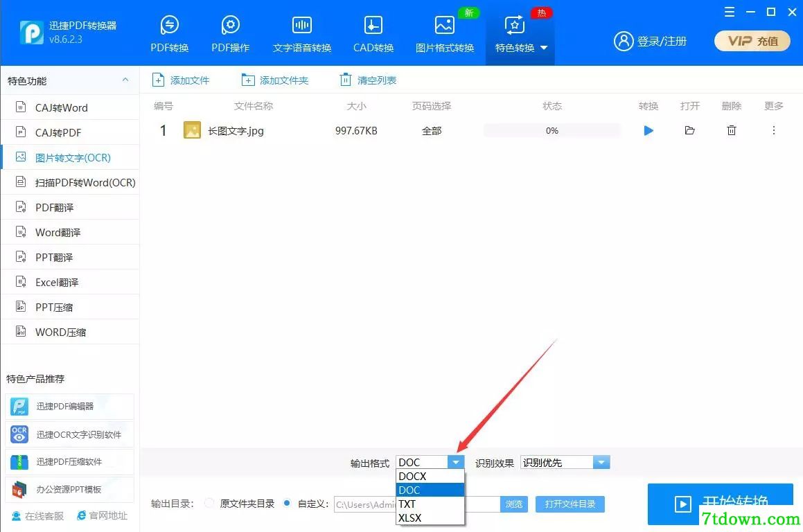Screen dimensions: 803x532
Task: Open 迅捷OCR文字识别软件 product recommendation
Action: (70, 435)
